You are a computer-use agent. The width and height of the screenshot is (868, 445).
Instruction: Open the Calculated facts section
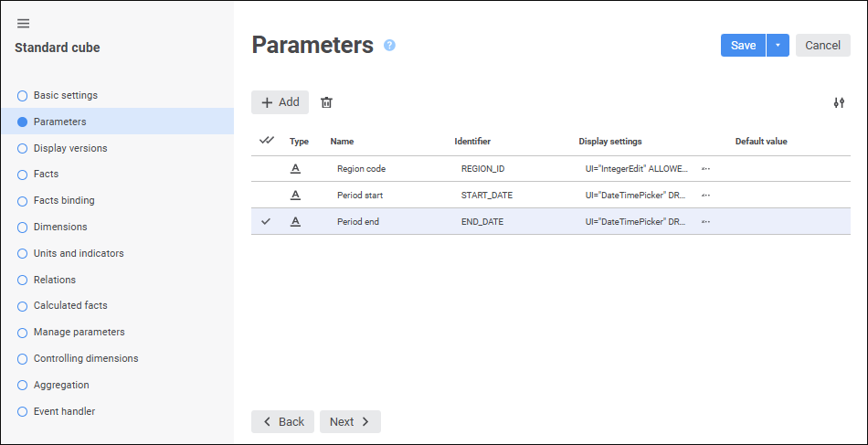[70, 305]
